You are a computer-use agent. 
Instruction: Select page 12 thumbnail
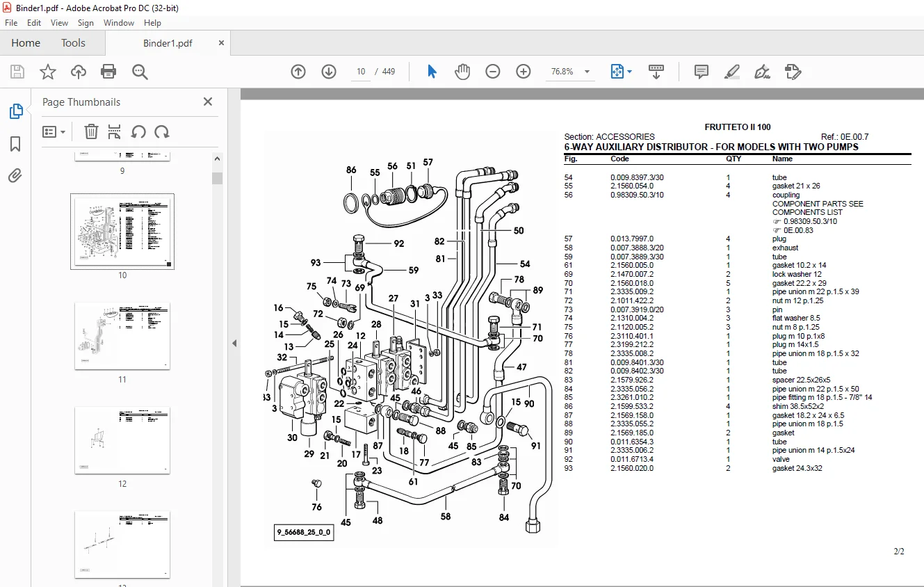(122, 440)
